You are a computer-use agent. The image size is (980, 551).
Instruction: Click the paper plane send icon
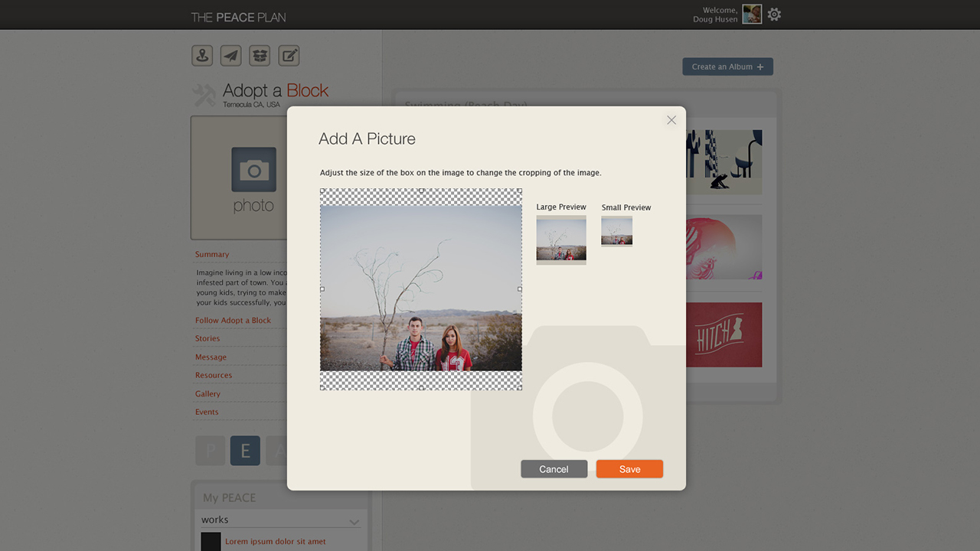click(x=230, y=56)
